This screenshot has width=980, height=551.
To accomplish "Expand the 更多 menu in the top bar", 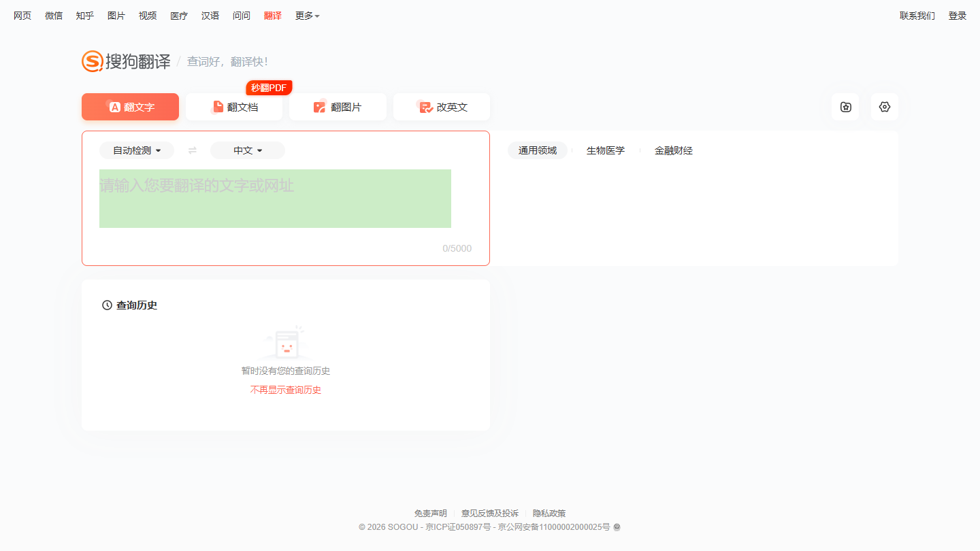I will point(307,16).
